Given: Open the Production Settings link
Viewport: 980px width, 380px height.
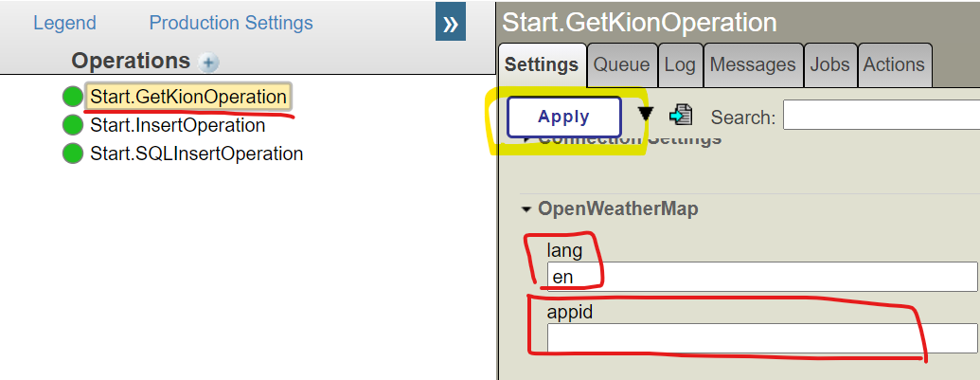Looking at the screenshot, I should pos(231,23).
